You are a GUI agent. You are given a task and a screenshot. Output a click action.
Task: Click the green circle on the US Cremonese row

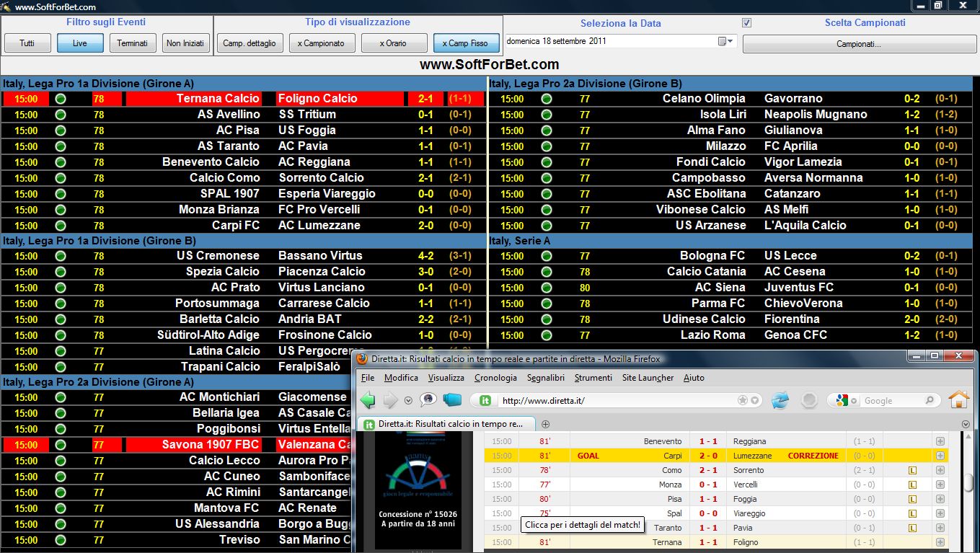pos(61,256)
